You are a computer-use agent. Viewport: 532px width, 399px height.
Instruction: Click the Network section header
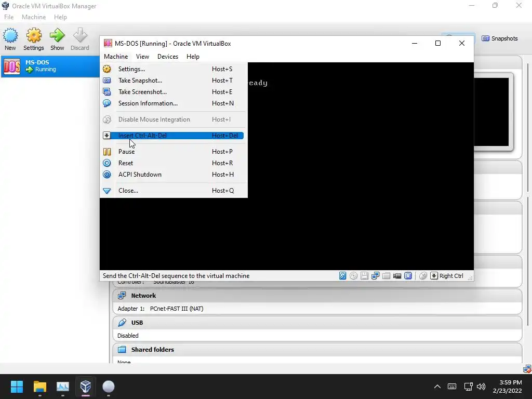pyautogui.click(x=317, y=296)
